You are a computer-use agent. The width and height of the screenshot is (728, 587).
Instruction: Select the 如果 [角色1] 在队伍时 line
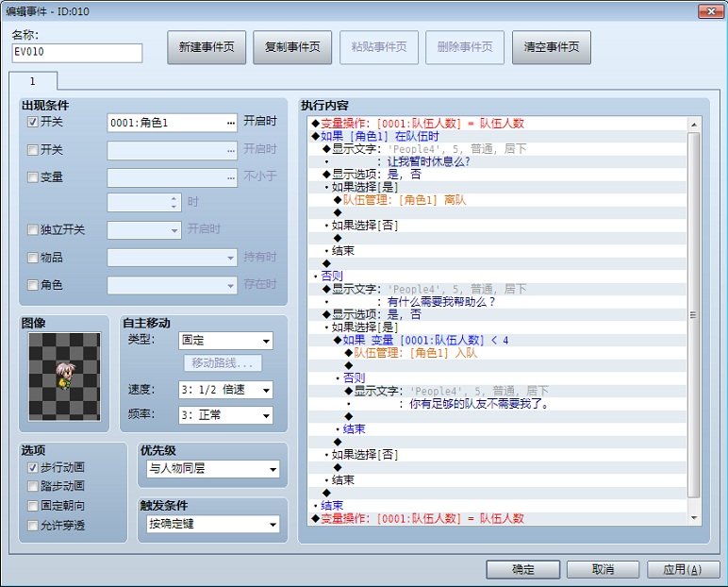point(497,136)
